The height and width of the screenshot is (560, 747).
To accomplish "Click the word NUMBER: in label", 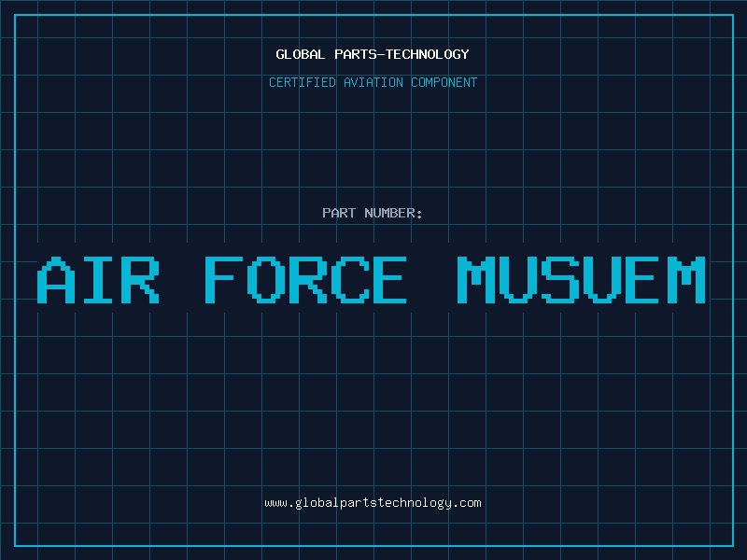I will (393, 213).
